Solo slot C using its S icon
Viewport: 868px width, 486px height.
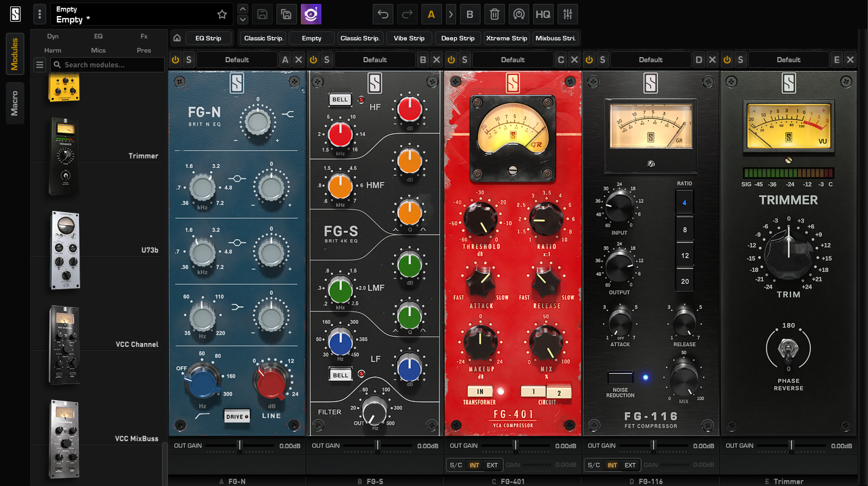tap(464, 60)
